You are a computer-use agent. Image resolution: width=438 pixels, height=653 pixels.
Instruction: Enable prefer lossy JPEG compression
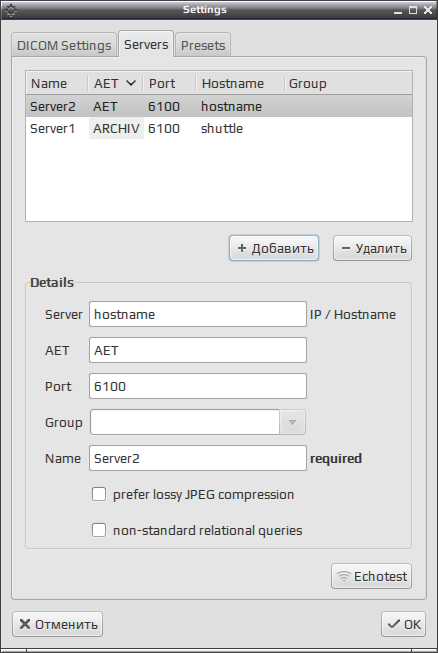(99, 494)
